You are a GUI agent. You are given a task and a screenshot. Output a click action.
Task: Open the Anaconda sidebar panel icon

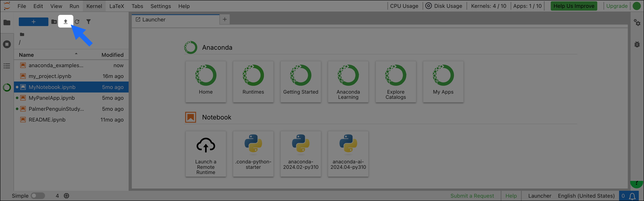[7, 87]
